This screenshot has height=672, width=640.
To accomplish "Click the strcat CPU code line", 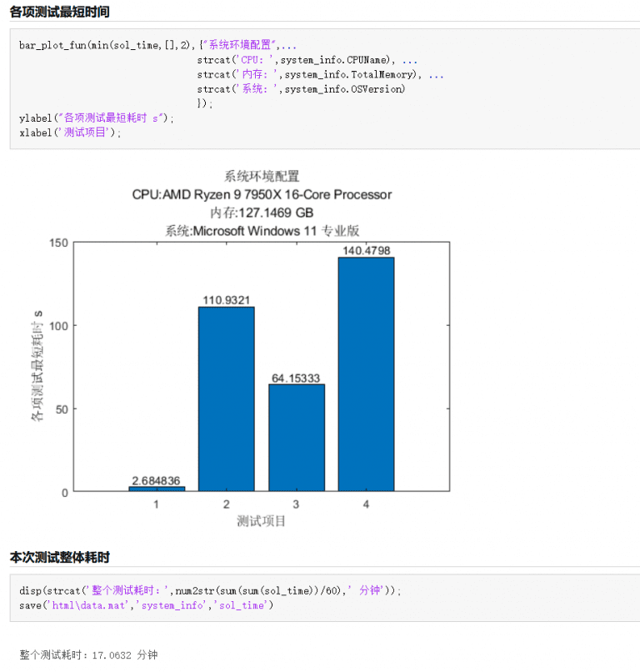I will 307,59.
